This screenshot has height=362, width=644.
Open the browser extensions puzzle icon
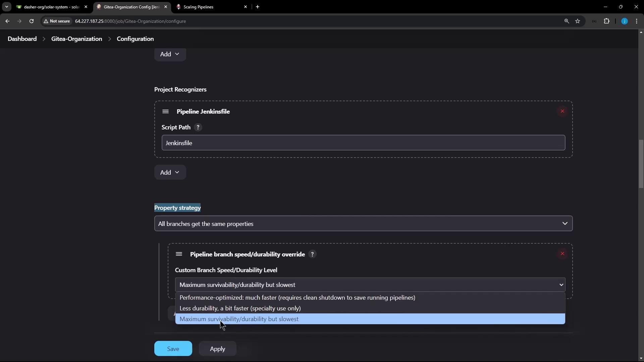606,21
